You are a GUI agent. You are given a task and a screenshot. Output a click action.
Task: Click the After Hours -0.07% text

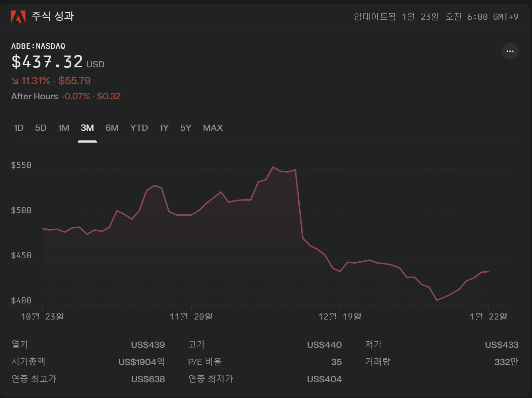point(51,96)
